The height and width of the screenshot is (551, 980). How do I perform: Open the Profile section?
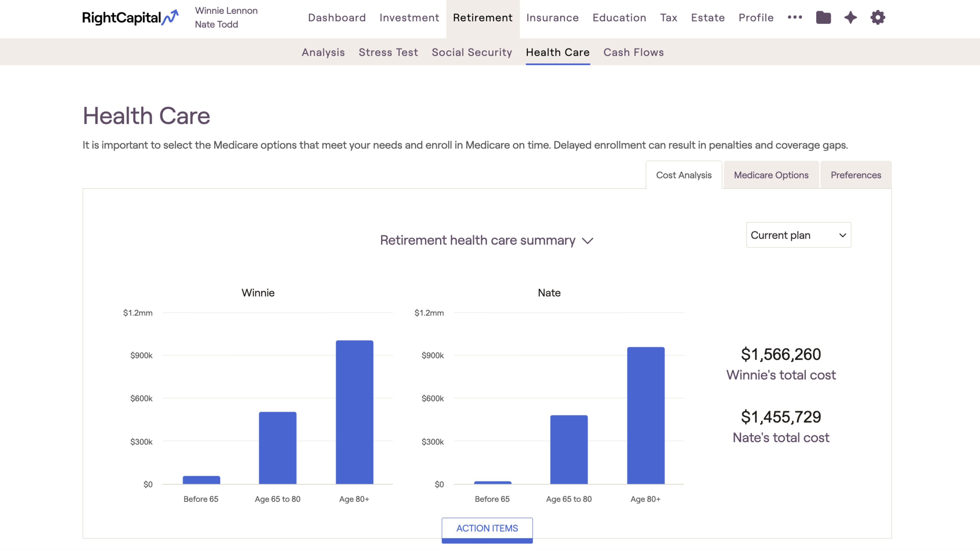(x=756, y=18)
